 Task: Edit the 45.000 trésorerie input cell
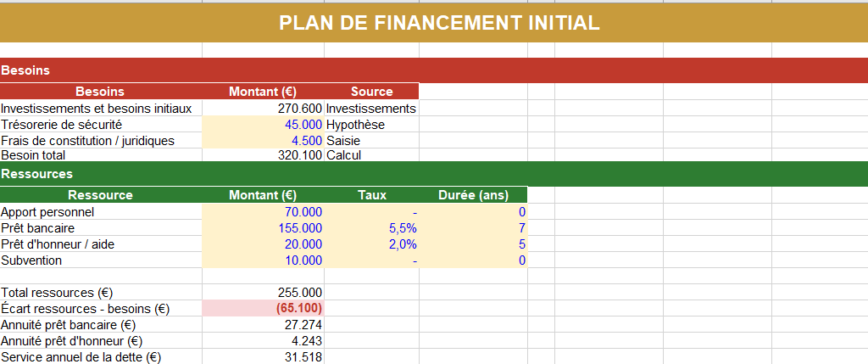click(x=263, y=124)
